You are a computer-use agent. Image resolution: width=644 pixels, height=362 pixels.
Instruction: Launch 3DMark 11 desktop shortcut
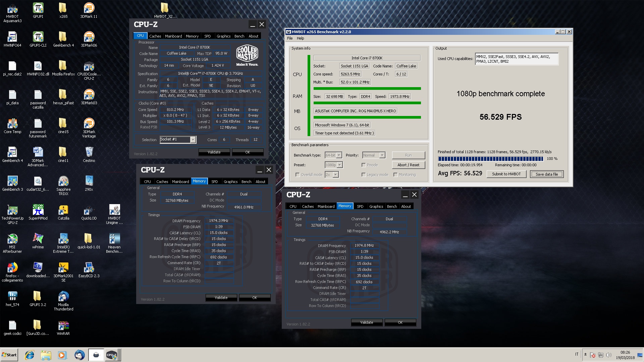pyautogui.click(x=89, y=11)
